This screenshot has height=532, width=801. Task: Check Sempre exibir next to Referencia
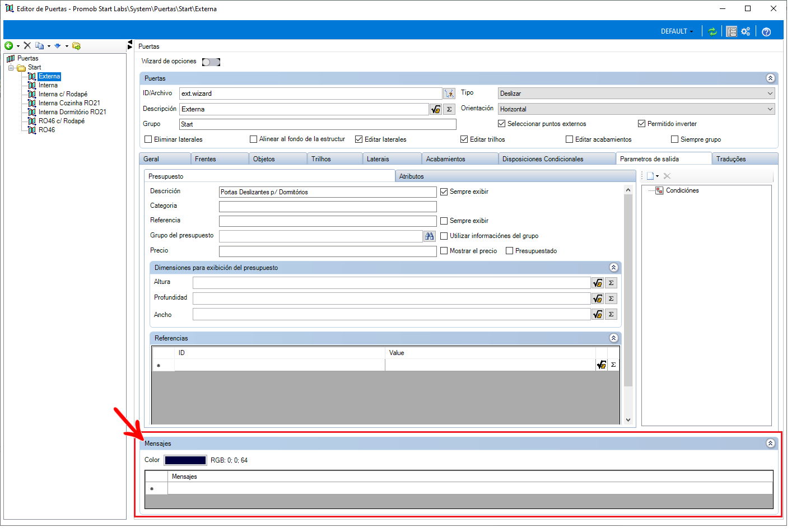coord(444,221)
